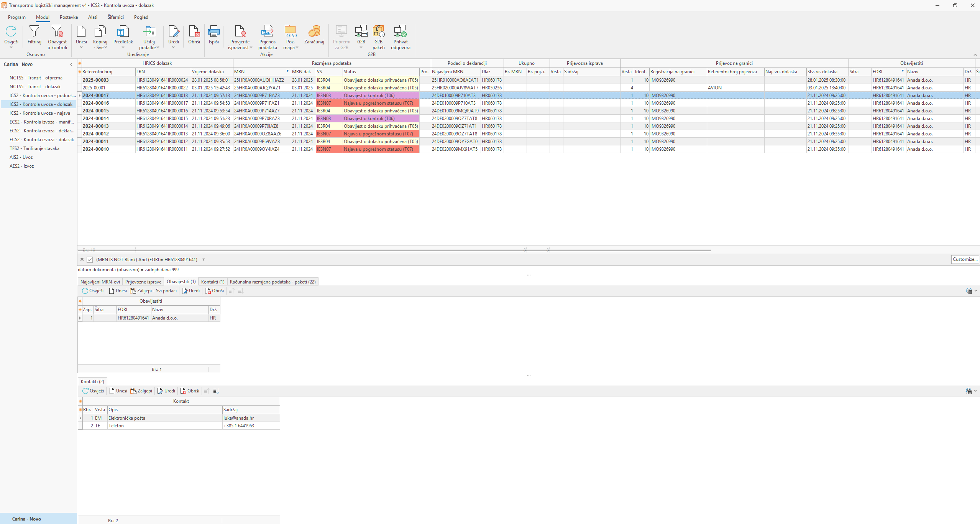Viewport: 980px width, 524px height.
Task: Remove the filter with X button
Action: [82, 260]
